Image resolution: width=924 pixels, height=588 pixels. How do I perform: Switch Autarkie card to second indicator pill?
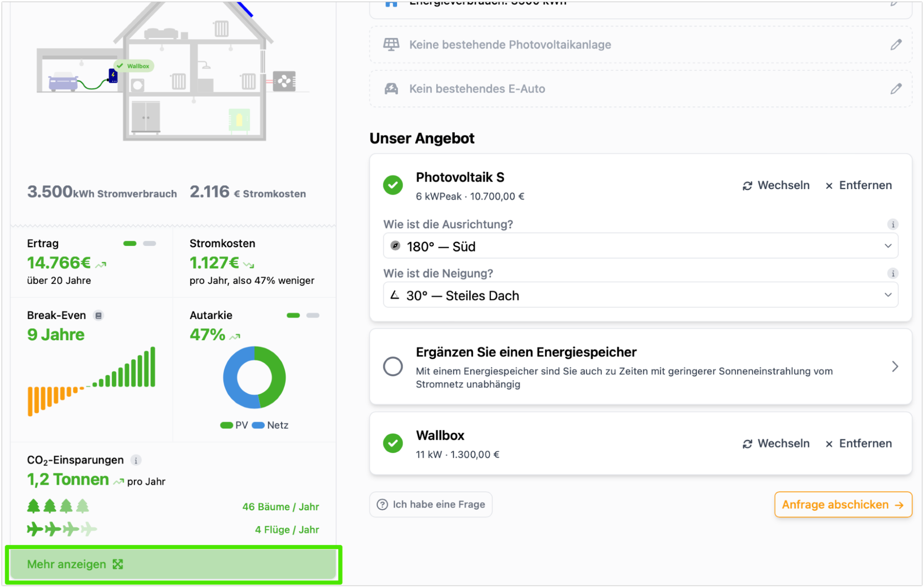click(313, 316)
